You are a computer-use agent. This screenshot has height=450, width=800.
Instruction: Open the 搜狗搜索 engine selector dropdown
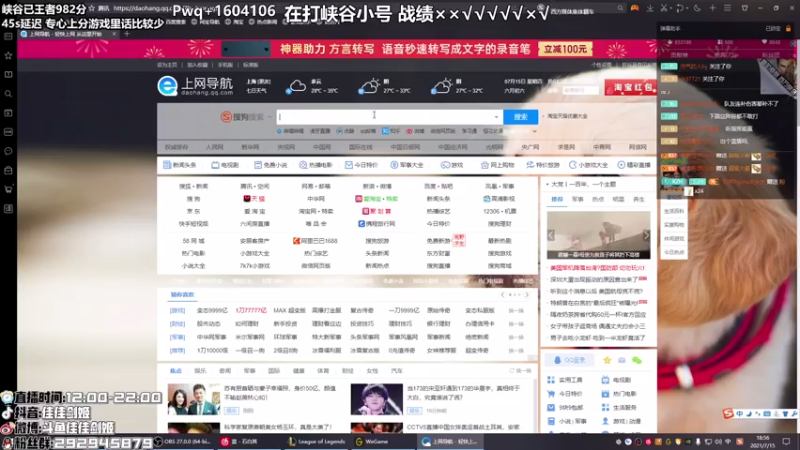246,117
